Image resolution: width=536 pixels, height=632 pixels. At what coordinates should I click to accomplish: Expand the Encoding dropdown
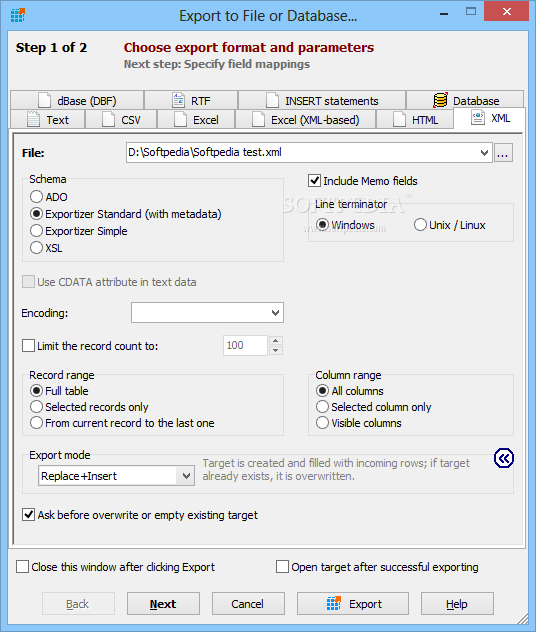[x=275, y=312]
